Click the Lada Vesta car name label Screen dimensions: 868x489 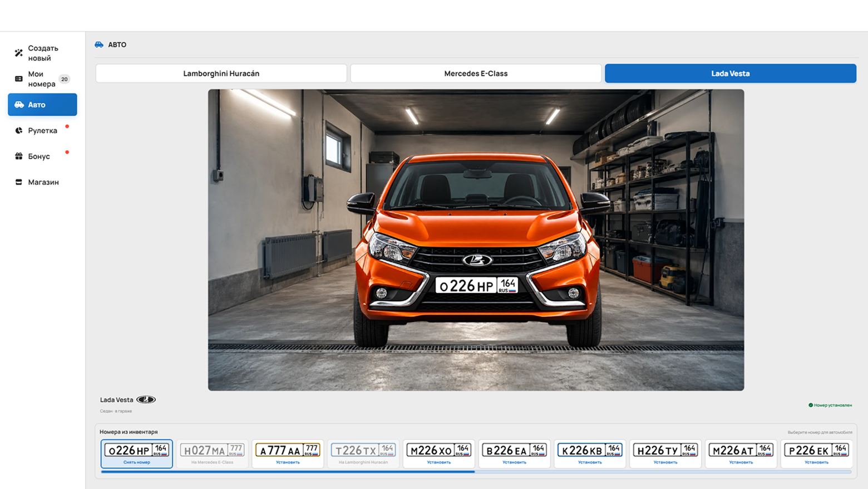pyautogui.click(x=117, y=400)
